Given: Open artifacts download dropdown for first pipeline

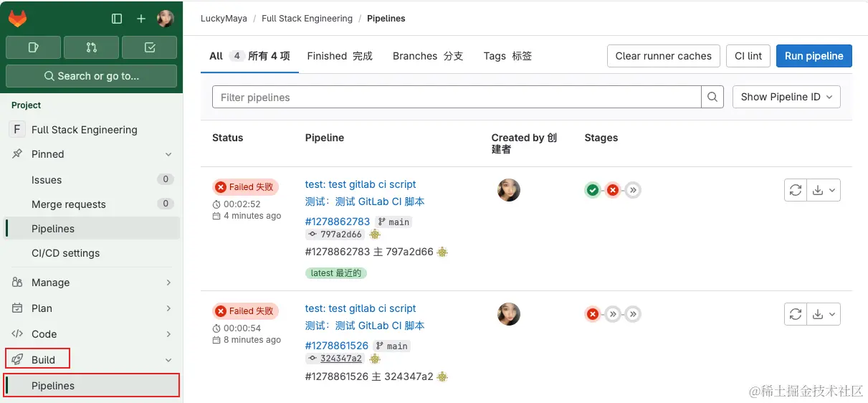Looking at the screenshot, I should 824,190.
